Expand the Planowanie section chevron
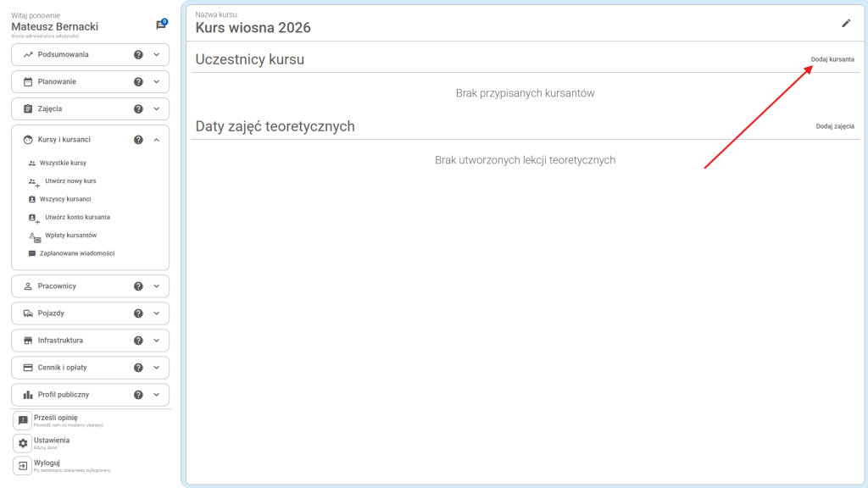This screenshot has height=488, width=868. coord(157,82)
